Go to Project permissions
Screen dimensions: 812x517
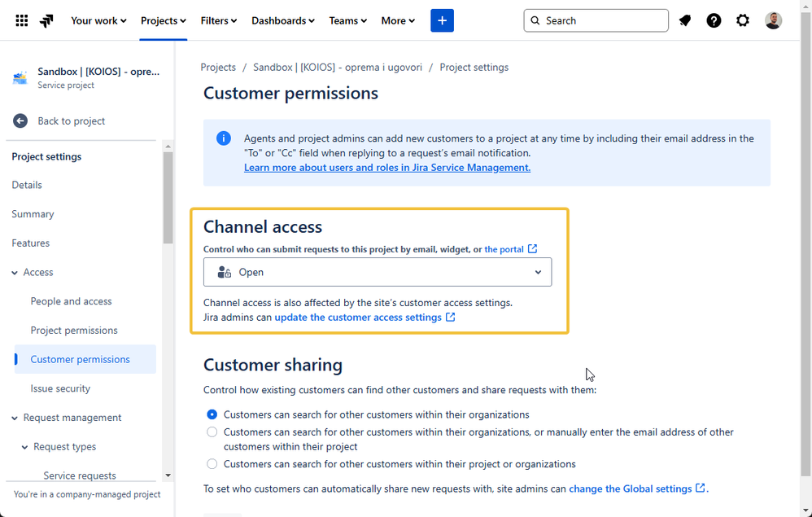click(x=74, y=330)
